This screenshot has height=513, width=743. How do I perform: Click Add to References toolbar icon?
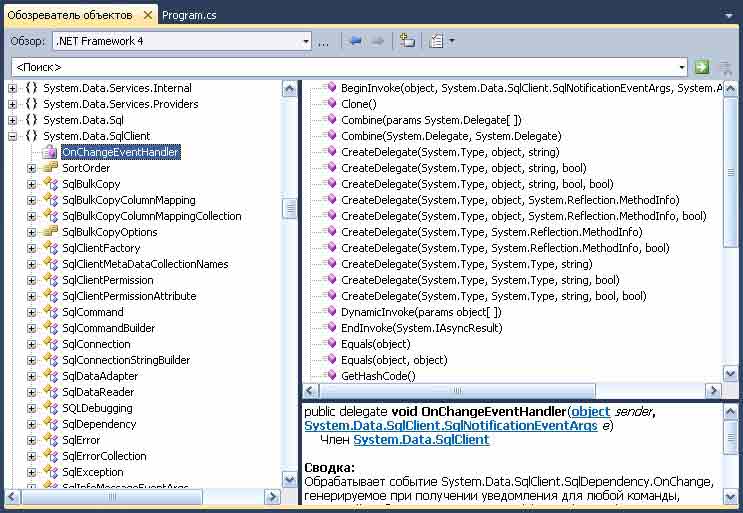(x=407, y=41)
